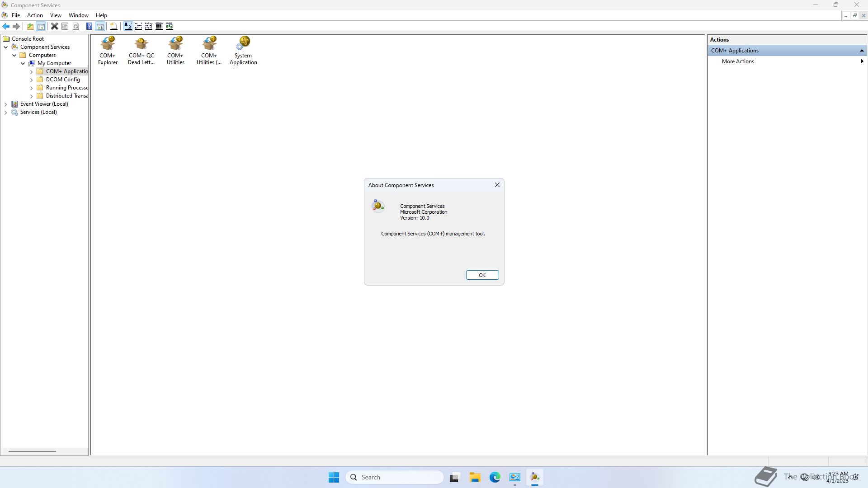Open Task View on taskbar
868x488 pixels.
tap(454, 477)
